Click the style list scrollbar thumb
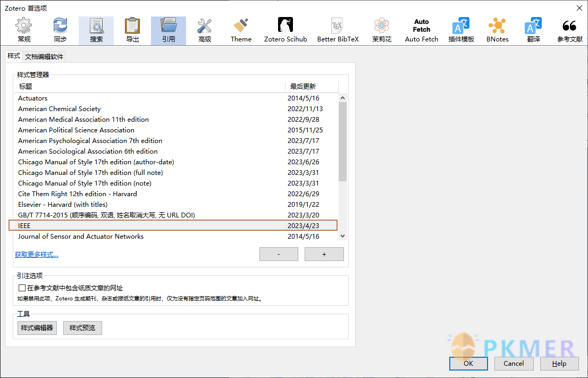The image size is (588, 378). coord(342,142)
